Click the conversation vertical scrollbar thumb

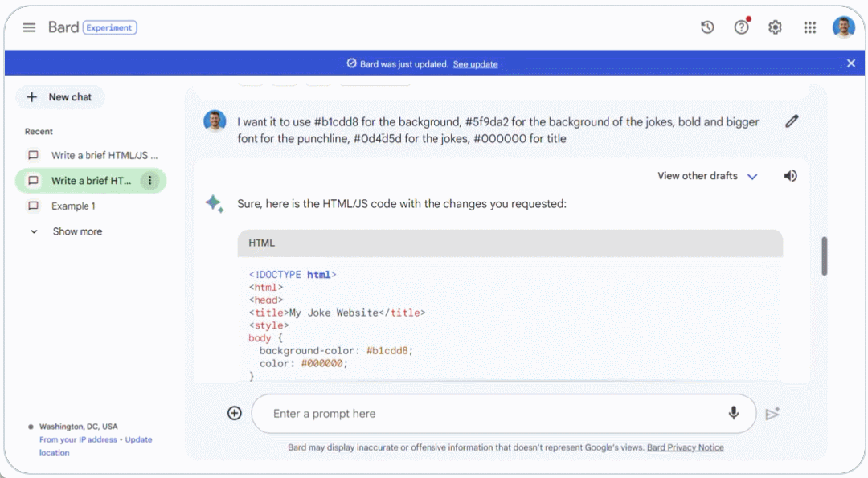tap(825, 256)
